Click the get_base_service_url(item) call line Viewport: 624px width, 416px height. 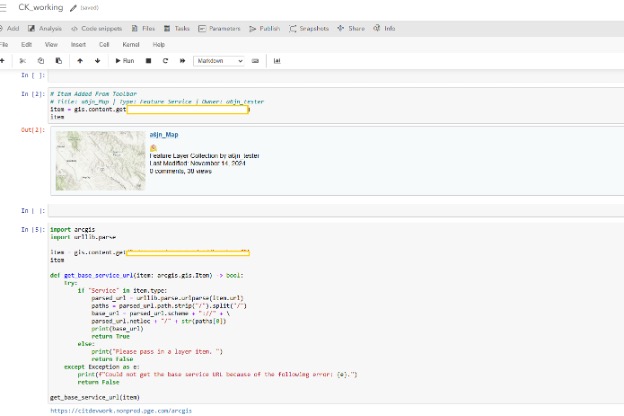click(95, 397)
